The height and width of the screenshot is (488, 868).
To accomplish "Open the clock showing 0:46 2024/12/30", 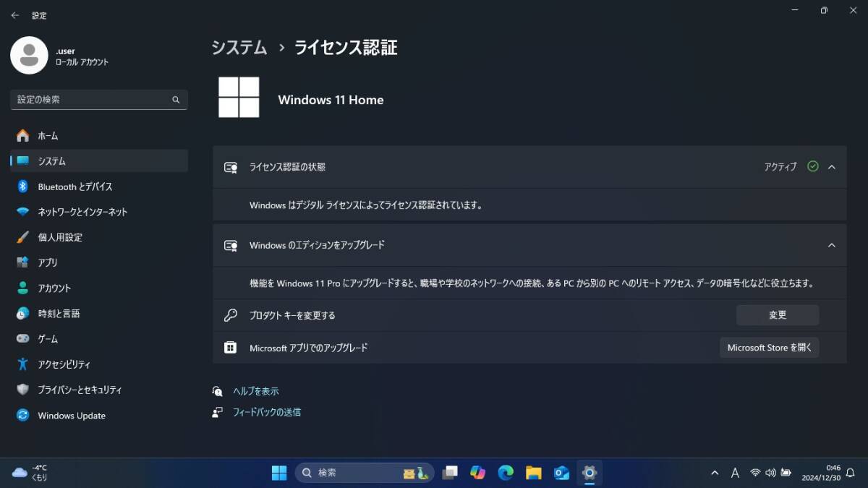I will coord(821,473).
